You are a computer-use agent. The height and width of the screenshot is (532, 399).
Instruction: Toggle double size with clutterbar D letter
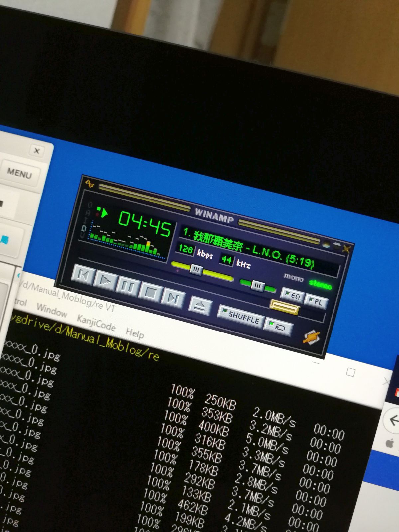coord(84,228)
